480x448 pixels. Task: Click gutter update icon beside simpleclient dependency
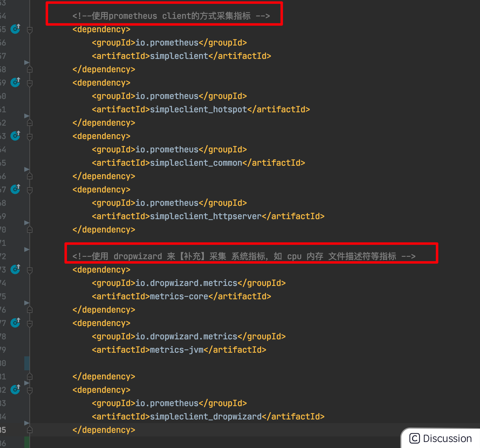coord(15,29)
